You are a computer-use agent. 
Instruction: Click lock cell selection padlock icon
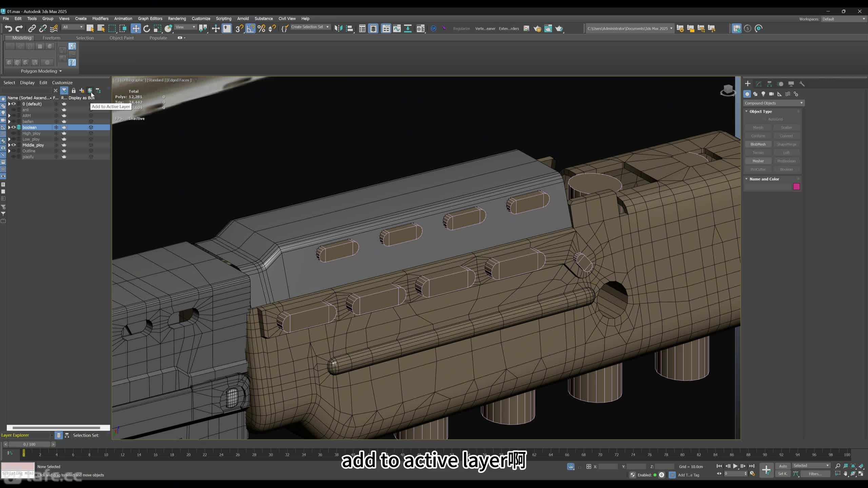[x=74, y=90]
